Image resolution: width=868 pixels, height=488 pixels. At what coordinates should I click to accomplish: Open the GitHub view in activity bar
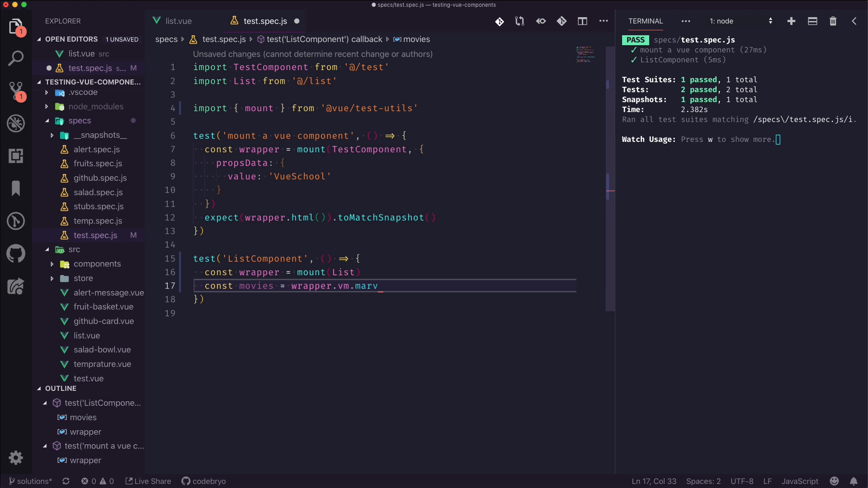[16, 253]
